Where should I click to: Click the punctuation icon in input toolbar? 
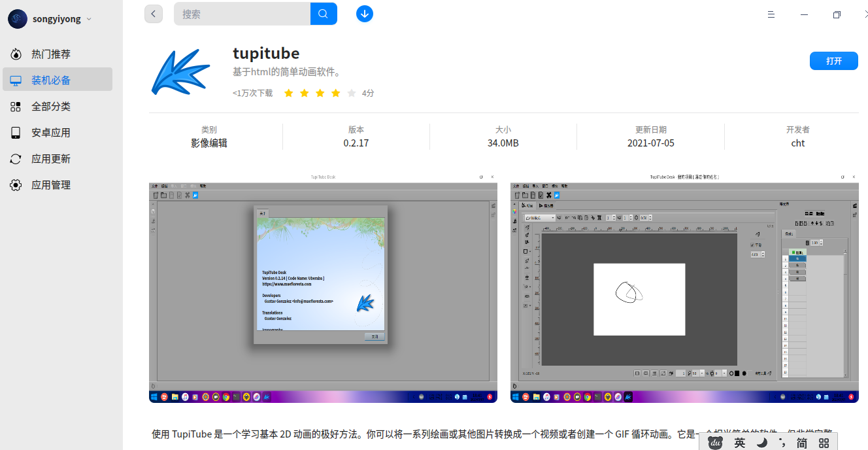pos(782,444)
